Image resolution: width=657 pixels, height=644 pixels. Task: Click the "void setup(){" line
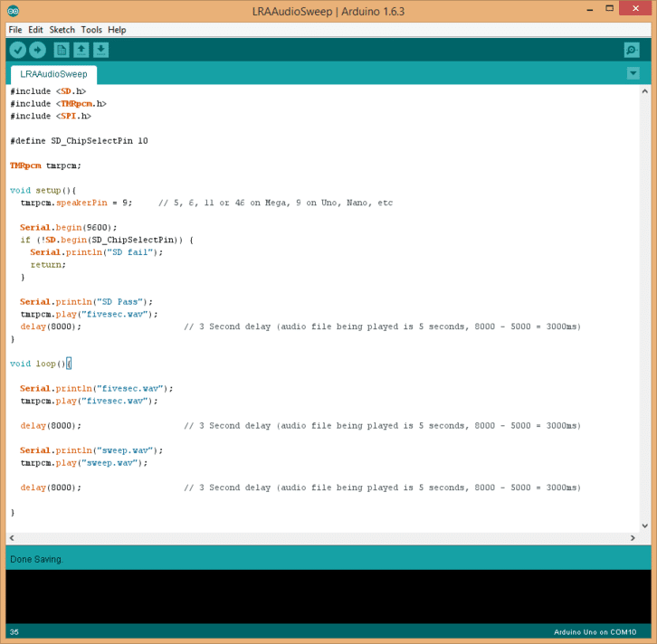click(x=43, y=191)
